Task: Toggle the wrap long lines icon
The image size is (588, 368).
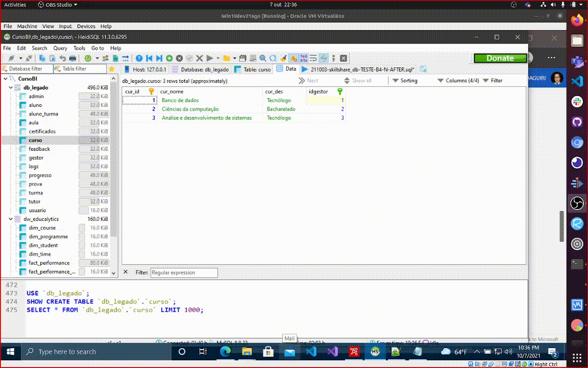Action: click(313, 58)
